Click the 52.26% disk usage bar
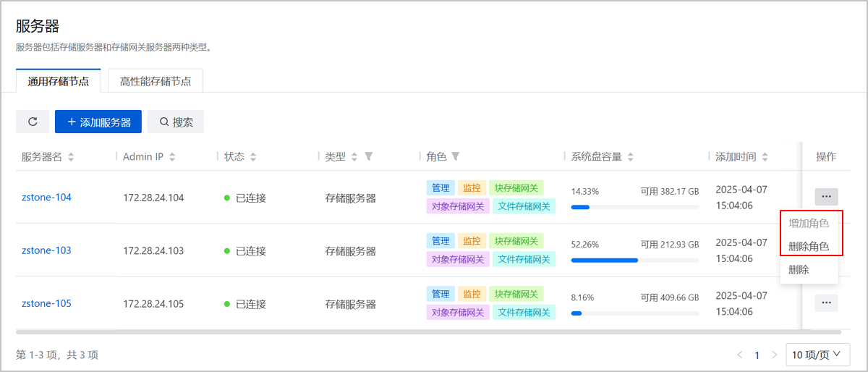 [x=635, y=260]
